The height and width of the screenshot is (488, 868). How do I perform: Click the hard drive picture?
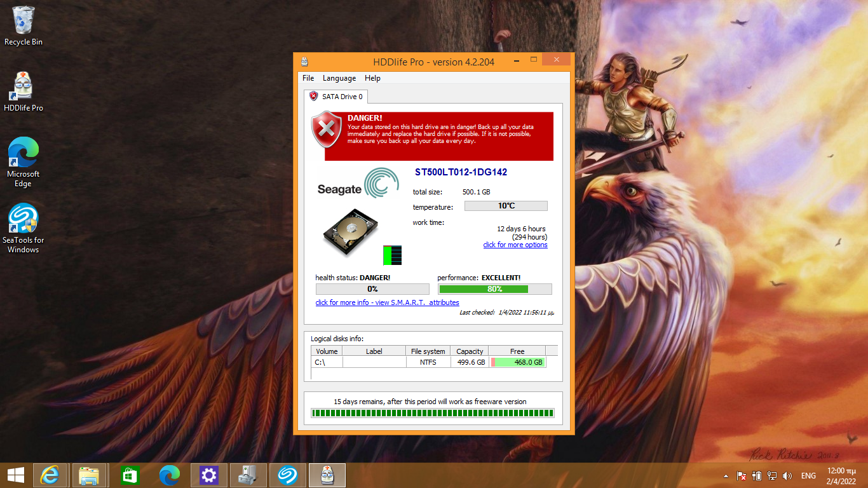pyautogui.click(x=351, y=233)
